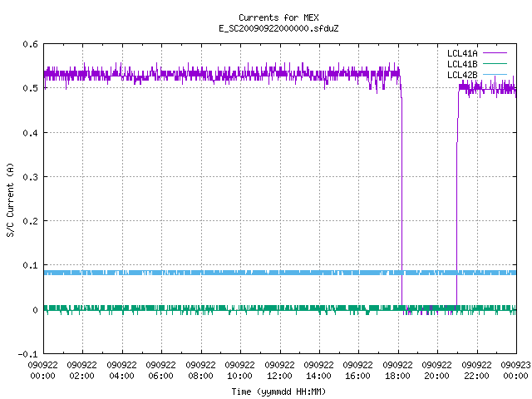Click the 090922 22:00 x-axis tick label
The height and width of the screenshot is (399, 532).
point(476,371)
